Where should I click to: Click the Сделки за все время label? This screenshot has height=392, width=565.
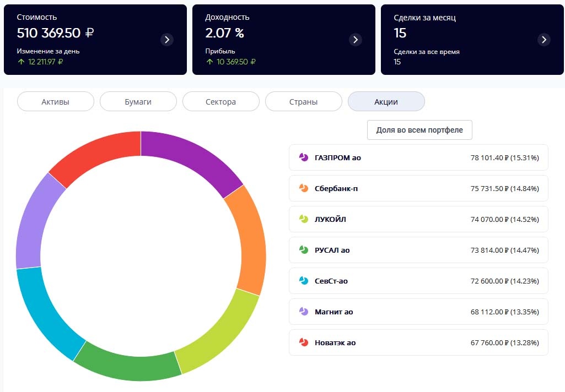click(427, 52)
